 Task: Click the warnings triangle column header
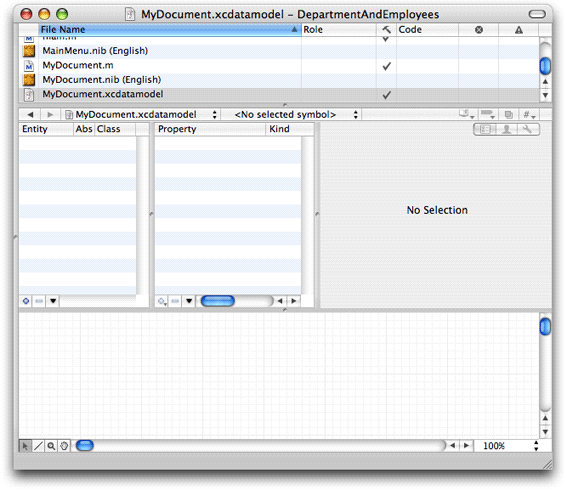coord(519,30)
